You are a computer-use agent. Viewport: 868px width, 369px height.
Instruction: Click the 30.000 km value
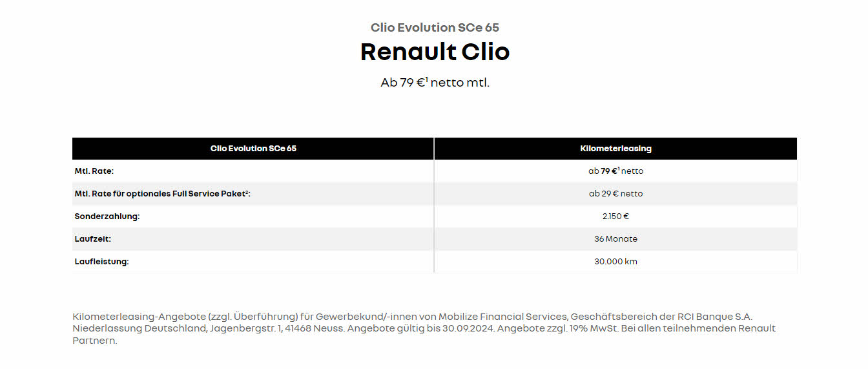tap(615, 262)
